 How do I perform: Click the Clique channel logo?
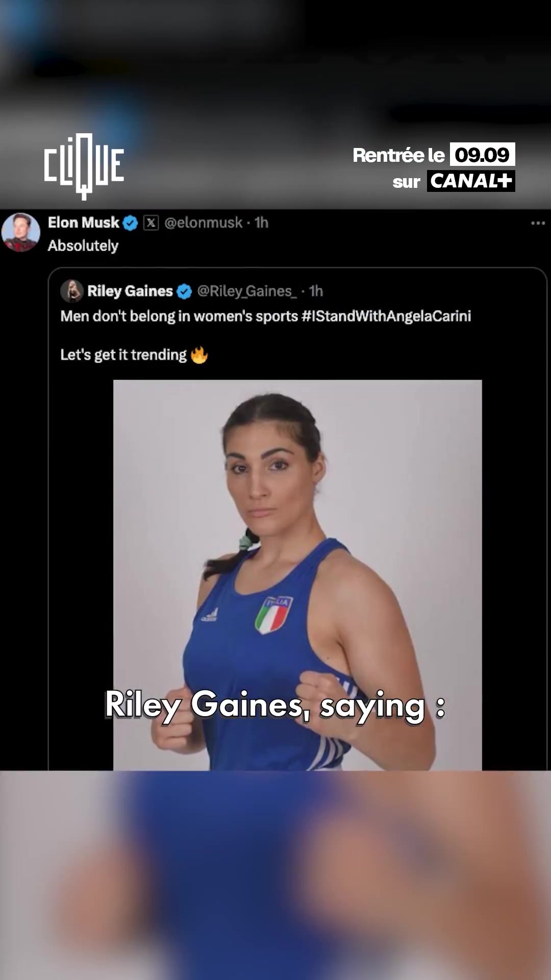[84, 166]
